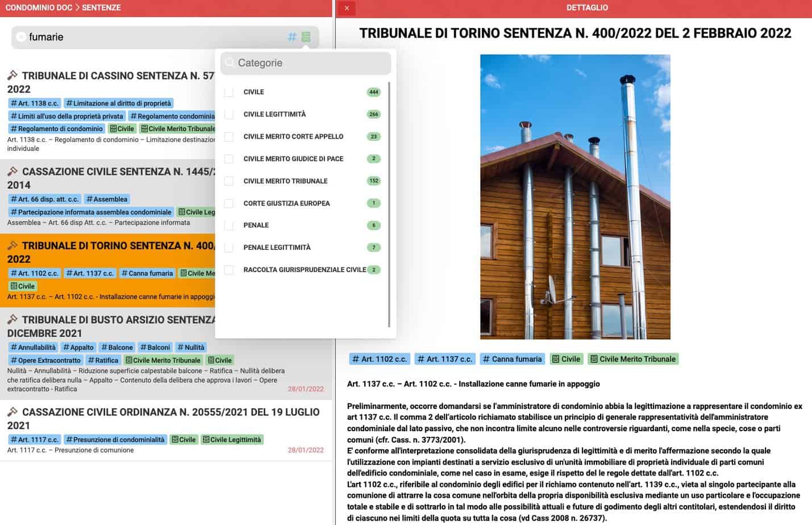Open the hashtag tag filter
812x525 pixels.
[292, 37]
